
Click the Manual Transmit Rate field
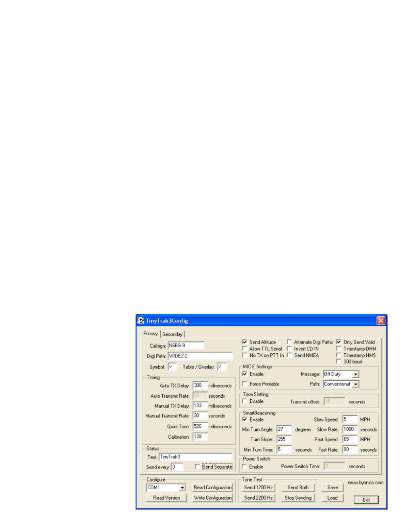(200, 416)
